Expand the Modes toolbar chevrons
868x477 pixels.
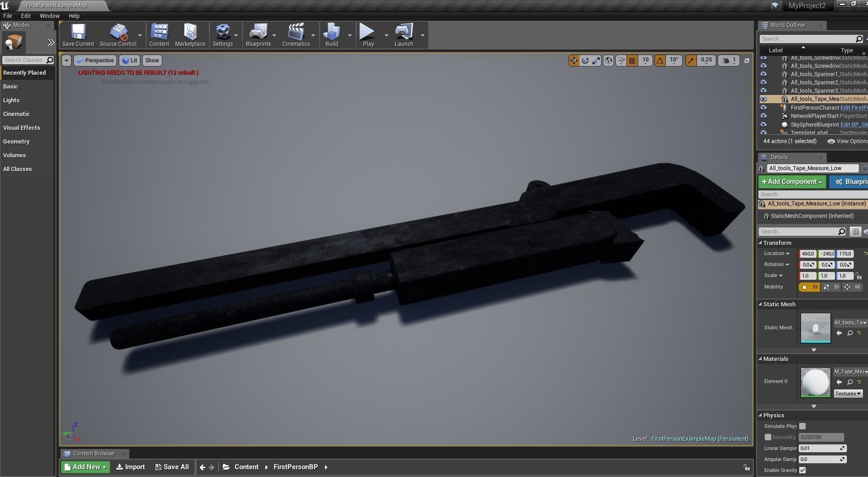pyautogui.click(x=50, y=43)
